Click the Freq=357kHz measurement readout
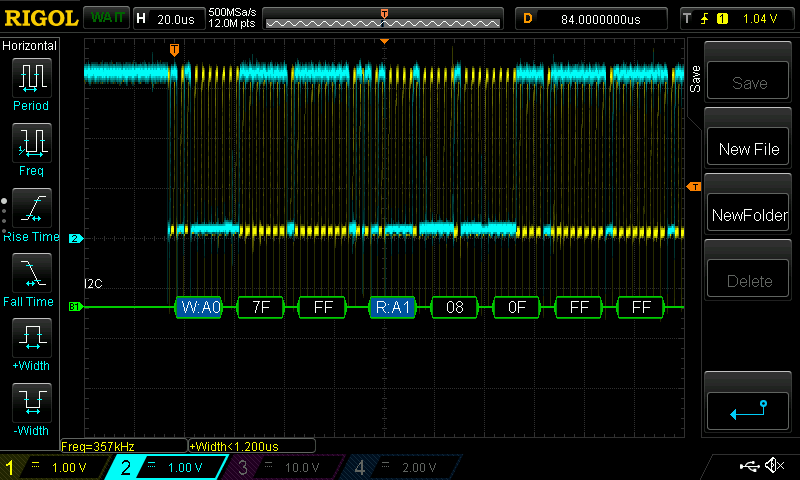This screenshot has height=480, width=800. (123, 446)
